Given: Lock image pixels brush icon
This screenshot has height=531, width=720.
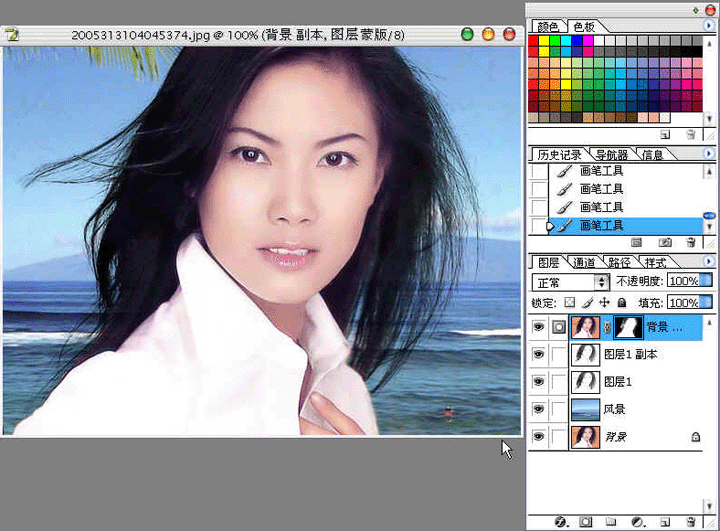Looking at the screenshot, I should (x=587, y=302).
